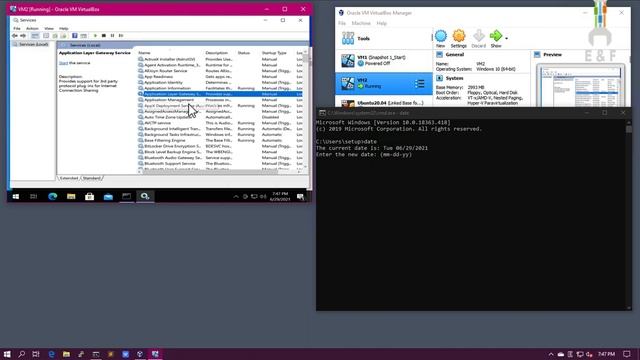Viewport: 640px width, 360px height.
Task: Click the Forward arrow in Services toolbar
Action: pos(23,36)
